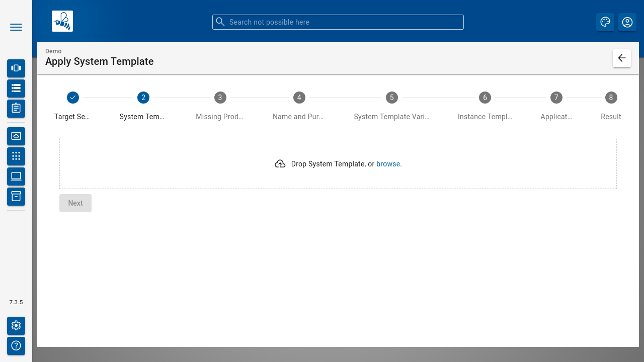Viewport: 644px width, 362px height.
Task: Open administration settings gear icon
Action: 16,326
